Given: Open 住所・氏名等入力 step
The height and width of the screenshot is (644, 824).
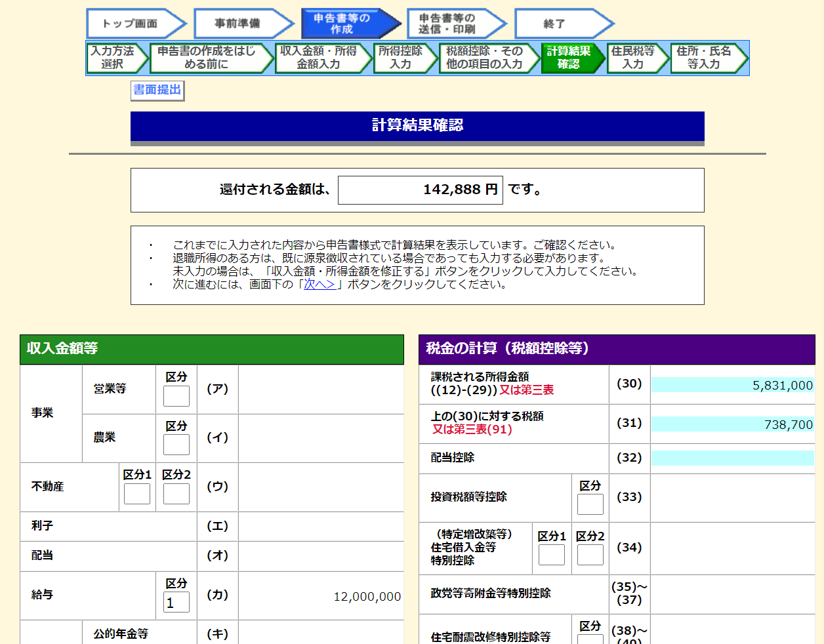Looking at the screenshot, I should [x=705, y=58].
